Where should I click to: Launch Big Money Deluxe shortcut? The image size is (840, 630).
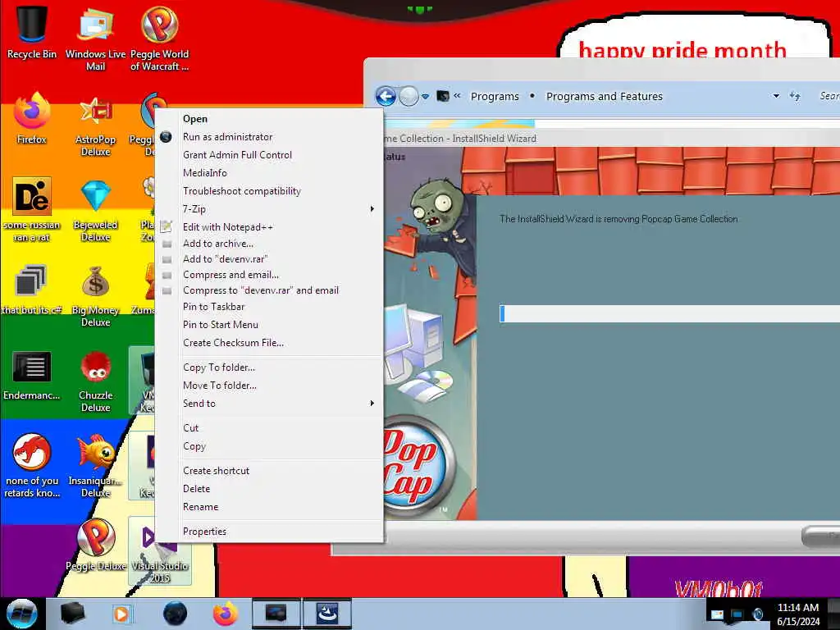[x=95, y=295]
